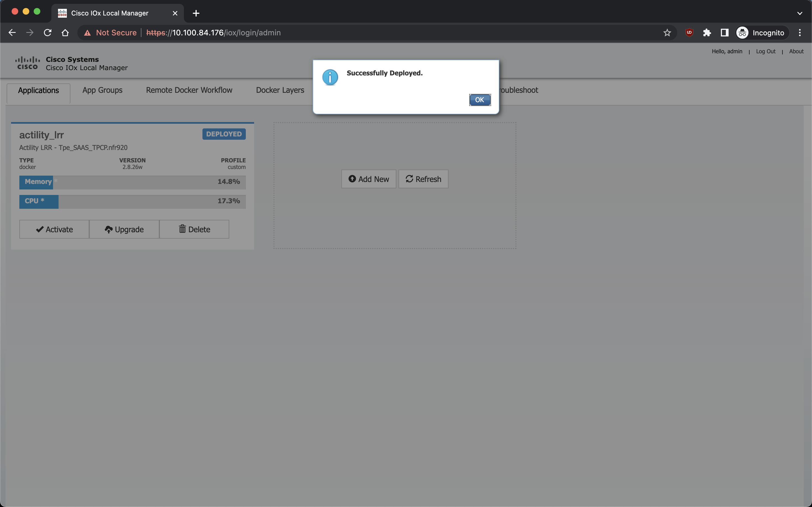812x507 pixels.
Task: Click the browser reload icon
Action: point(48,33)
